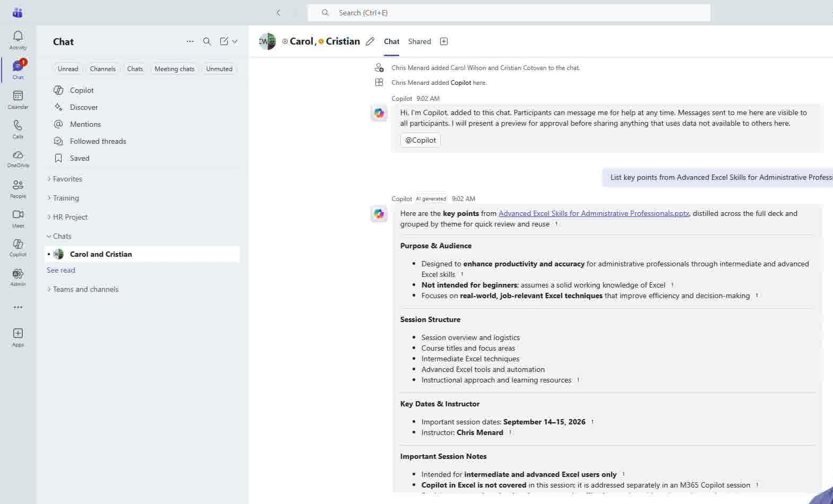
Task: Toggle the Chats filter pill
Action: pyautogui.click(x=135, y=69)
